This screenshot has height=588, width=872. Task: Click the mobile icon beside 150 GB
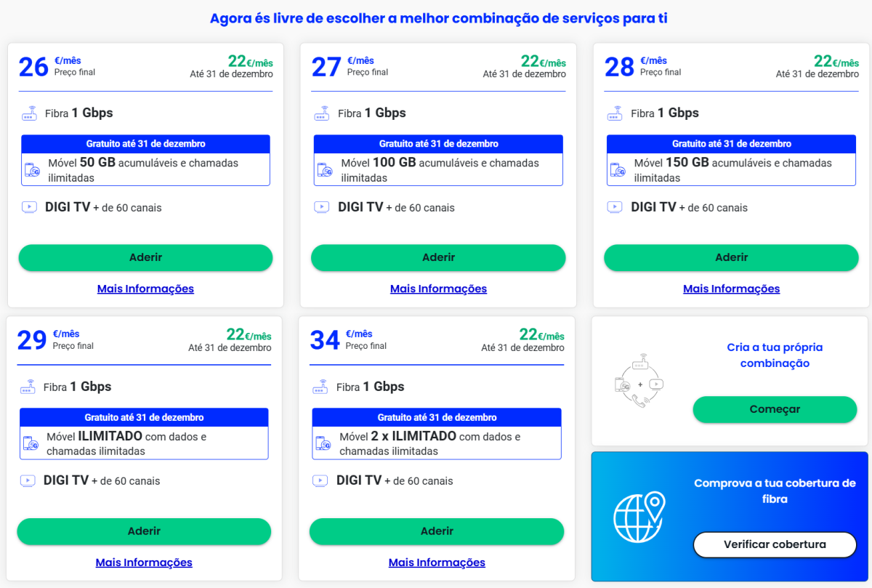pyautogui.click(x=618, y=170)
